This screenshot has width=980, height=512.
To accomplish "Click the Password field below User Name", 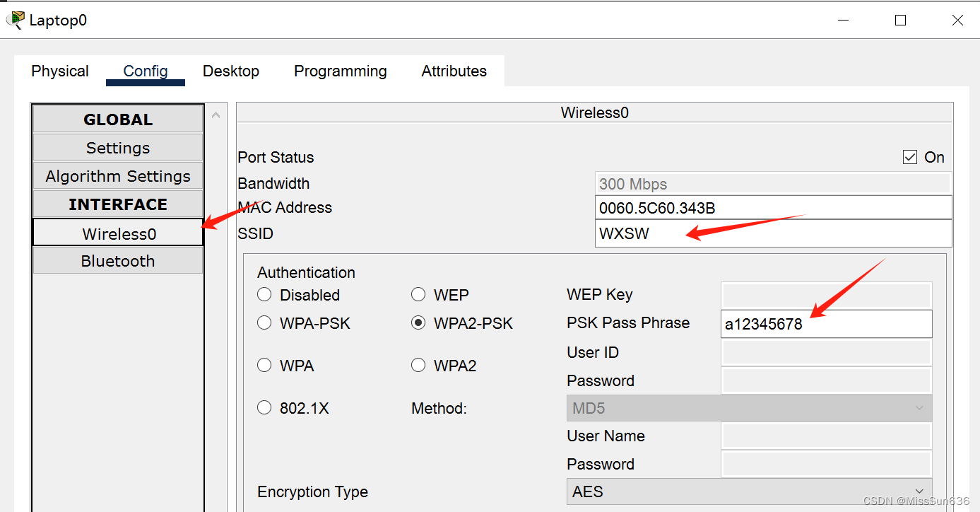I will point(827,464).
